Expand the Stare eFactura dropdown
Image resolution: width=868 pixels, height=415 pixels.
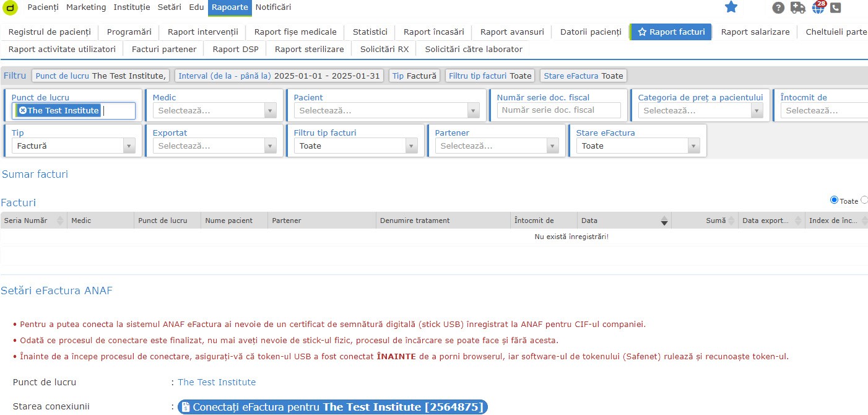(638, 146)
